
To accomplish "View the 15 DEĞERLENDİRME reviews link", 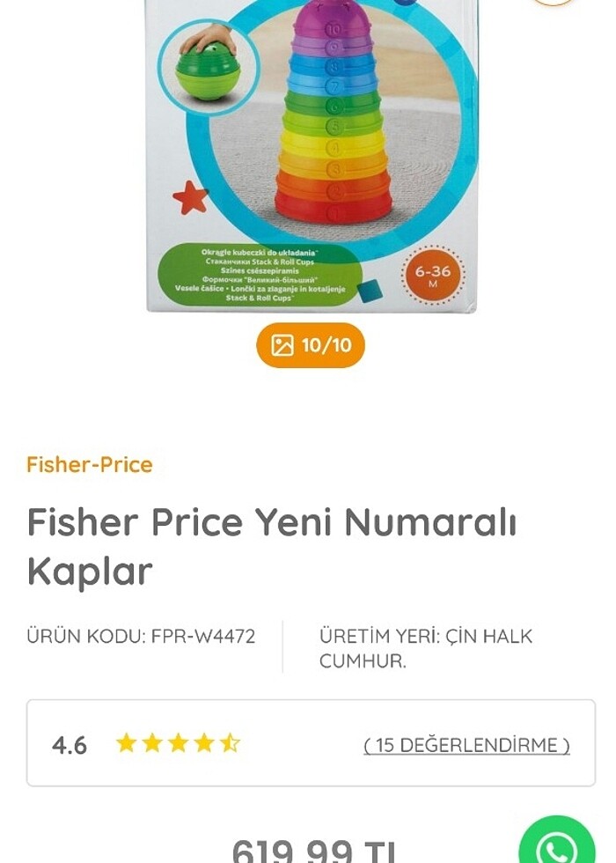I will [466, 745].
